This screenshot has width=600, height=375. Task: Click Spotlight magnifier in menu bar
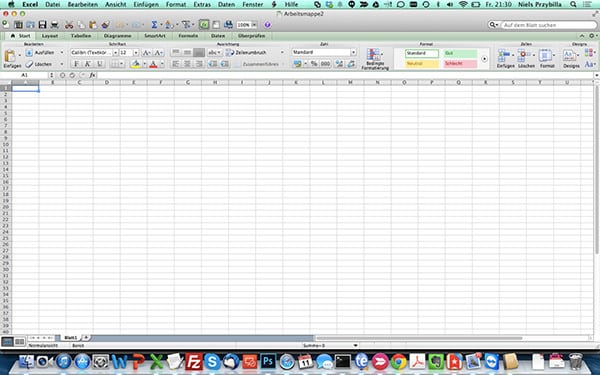(x=573, y=4)
